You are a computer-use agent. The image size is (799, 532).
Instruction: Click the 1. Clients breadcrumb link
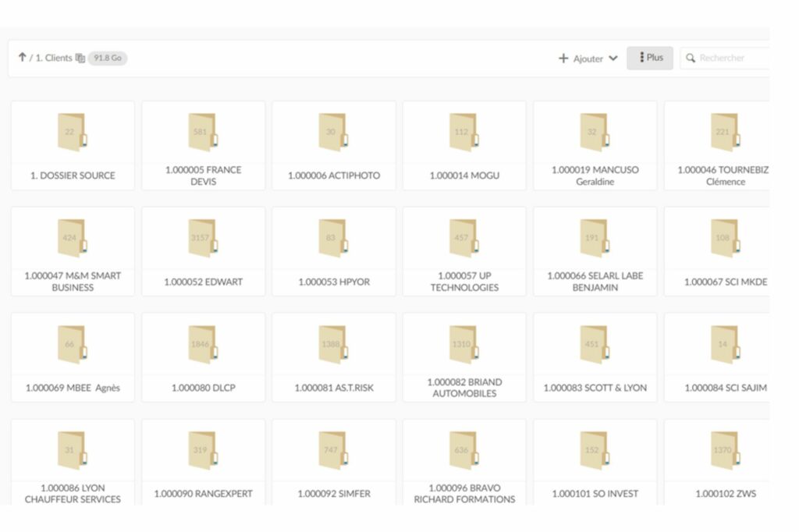[x=53, y=59]
